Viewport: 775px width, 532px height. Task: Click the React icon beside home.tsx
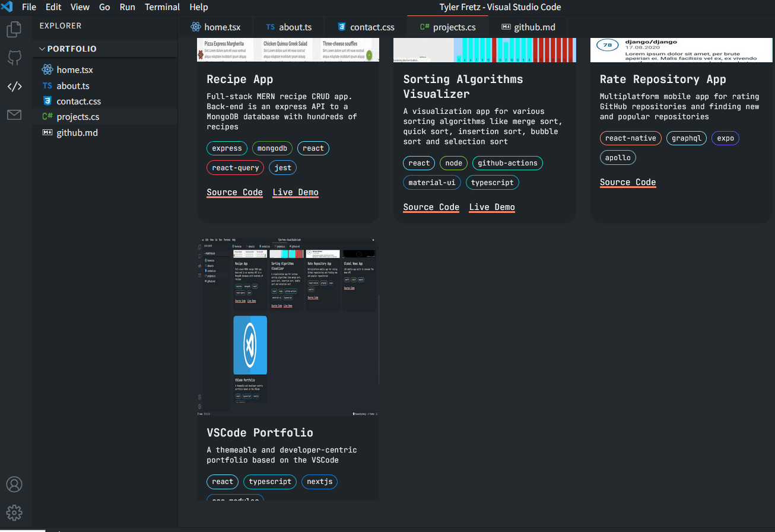pyautogui.click(x=47, y=69)
